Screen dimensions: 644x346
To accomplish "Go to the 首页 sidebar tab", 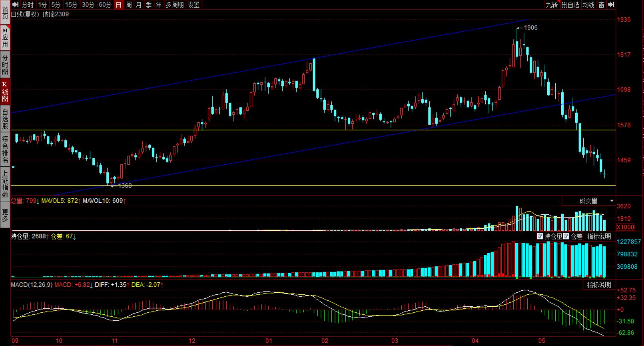I will (x=5, y=13).
